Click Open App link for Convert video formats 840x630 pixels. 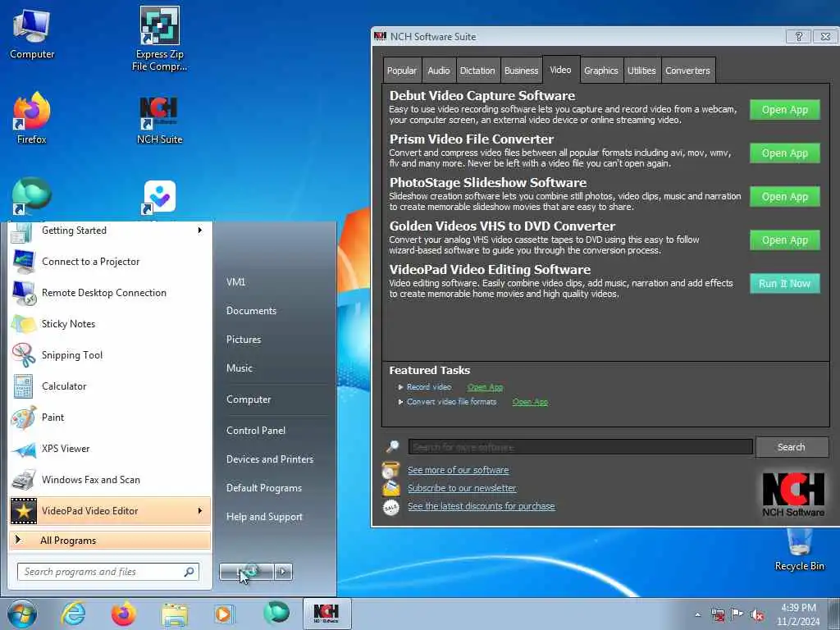click(530, 402)
